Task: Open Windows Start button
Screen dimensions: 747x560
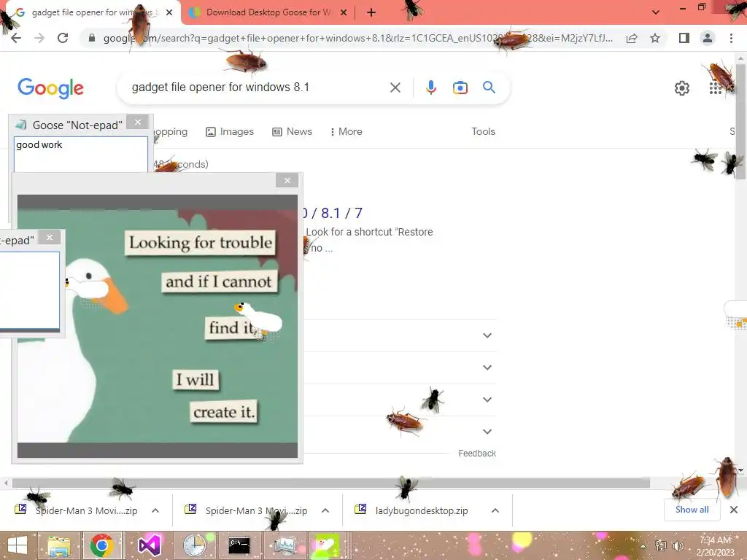Action: (x=18, y=545)
